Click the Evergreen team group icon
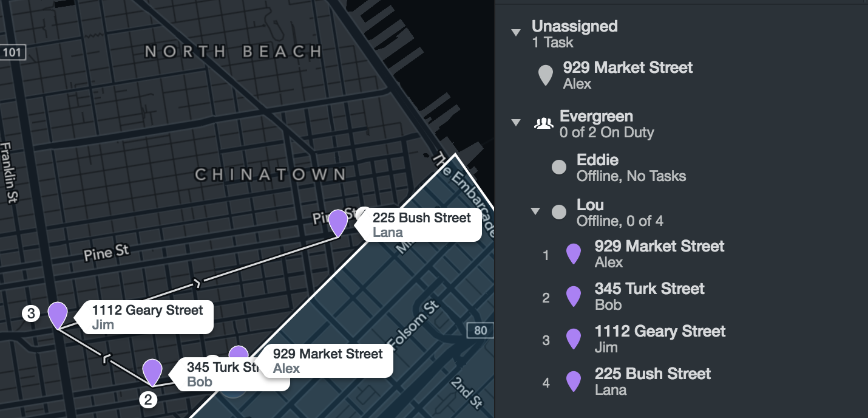868x418 pixels. (543, 123)
